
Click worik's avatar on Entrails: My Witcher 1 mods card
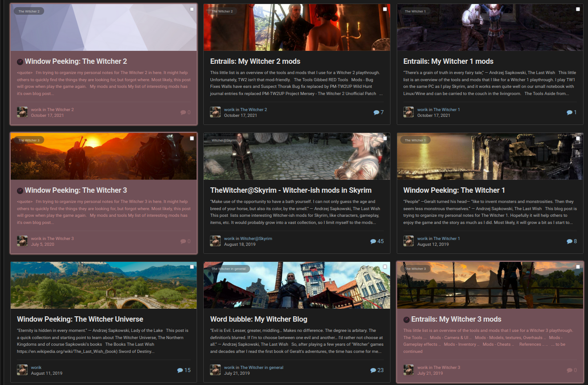[409, 112]
